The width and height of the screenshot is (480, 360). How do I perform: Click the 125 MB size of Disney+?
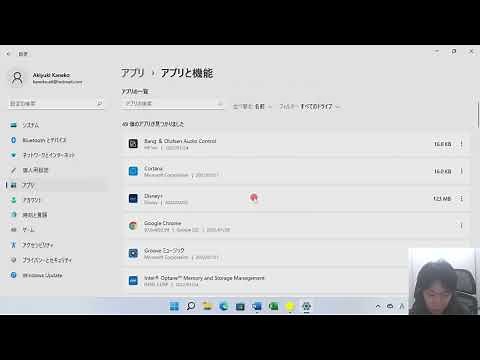442,199
